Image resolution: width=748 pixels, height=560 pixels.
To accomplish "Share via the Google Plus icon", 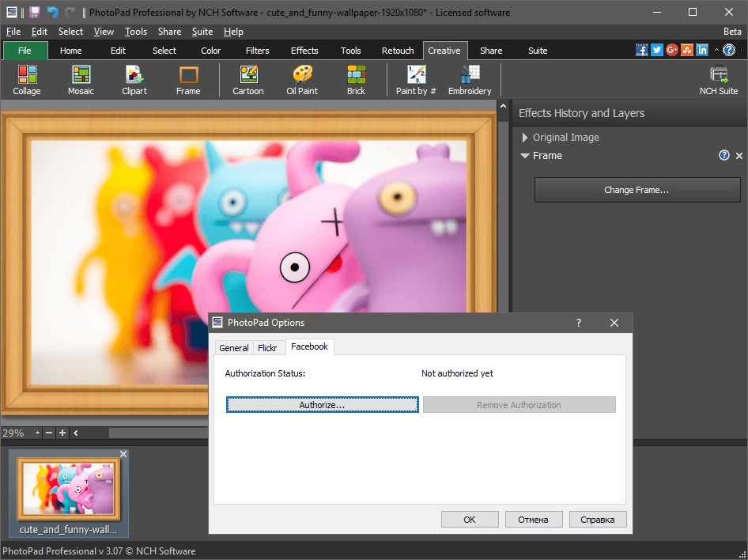I will pos(671,50).
